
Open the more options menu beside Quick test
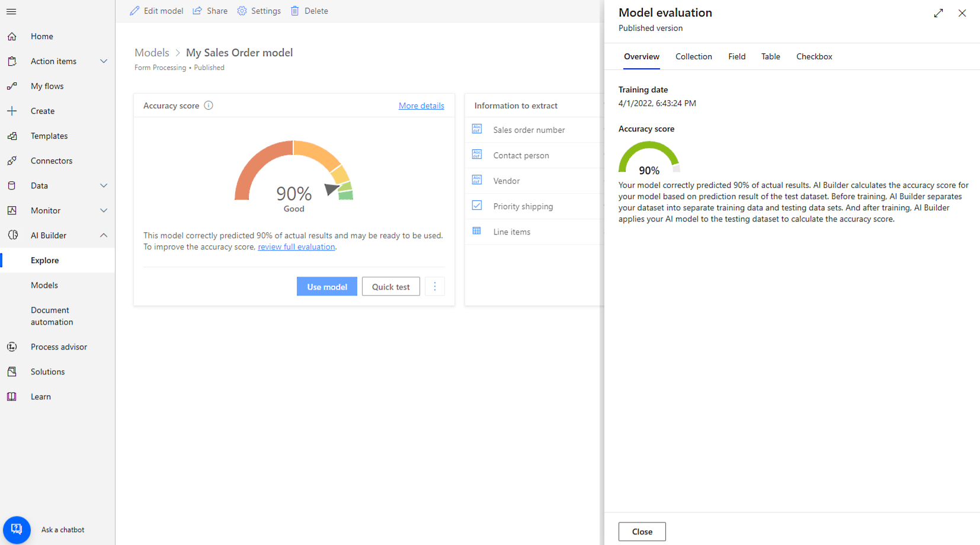[435, 286]
